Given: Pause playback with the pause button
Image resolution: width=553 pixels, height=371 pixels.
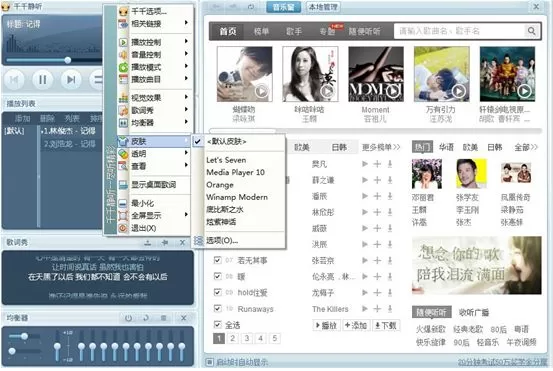Looking at the screenshot, I should point(43,80).
